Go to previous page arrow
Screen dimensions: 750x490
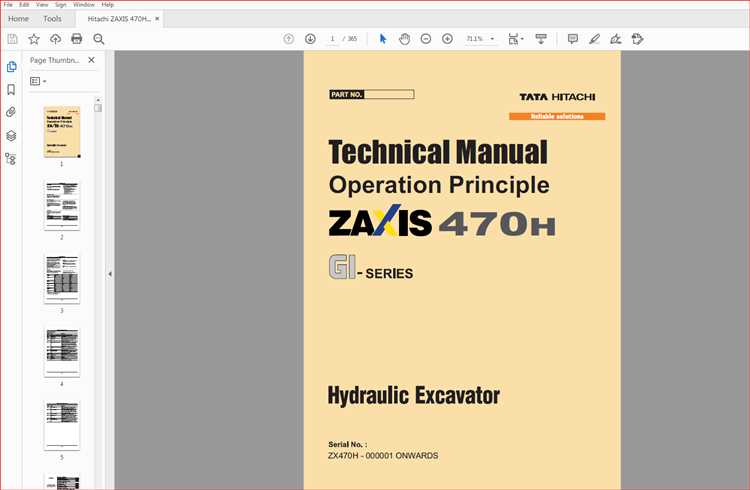click(x=288, y=39)
